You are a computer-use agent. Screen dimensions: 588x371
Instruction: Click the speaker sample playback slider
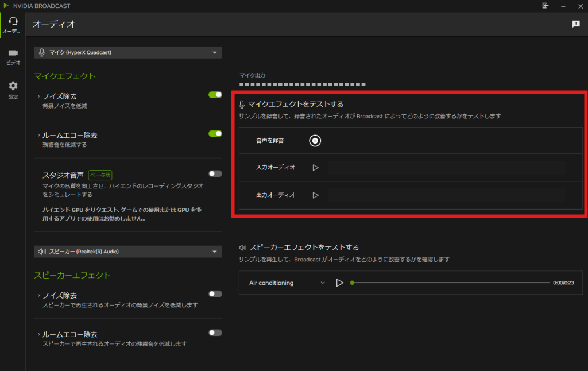[x=450, y=283]
